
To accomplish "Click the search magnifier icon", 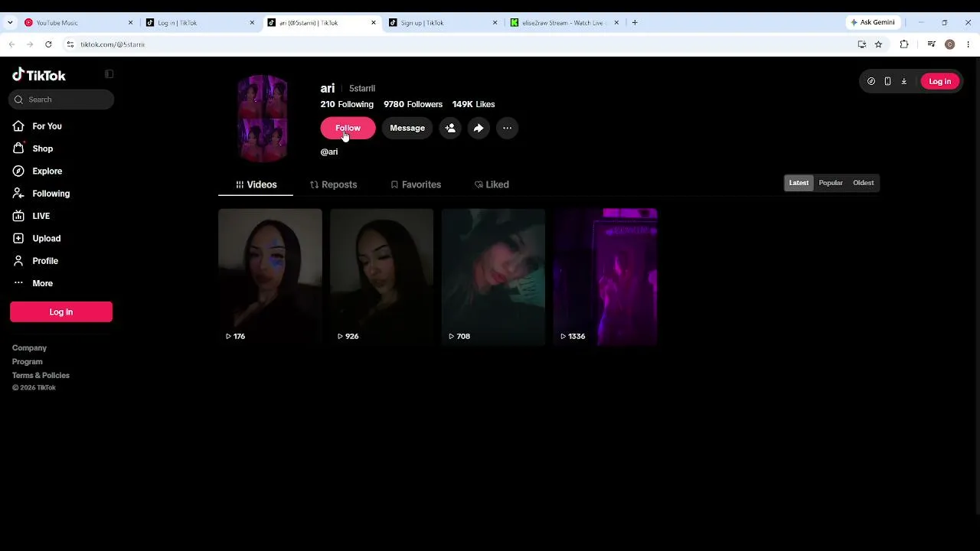I will coord(18,99).
